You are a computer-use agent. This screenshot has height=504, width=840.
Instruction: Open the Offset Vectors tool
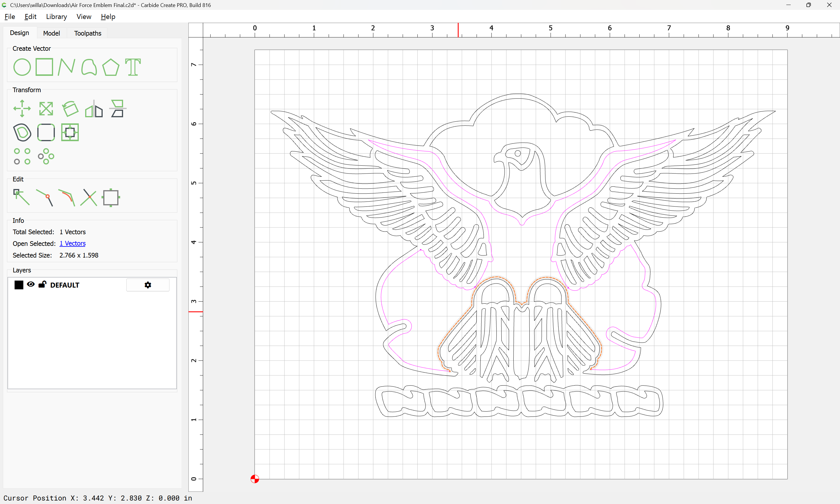tap(22, 132)
